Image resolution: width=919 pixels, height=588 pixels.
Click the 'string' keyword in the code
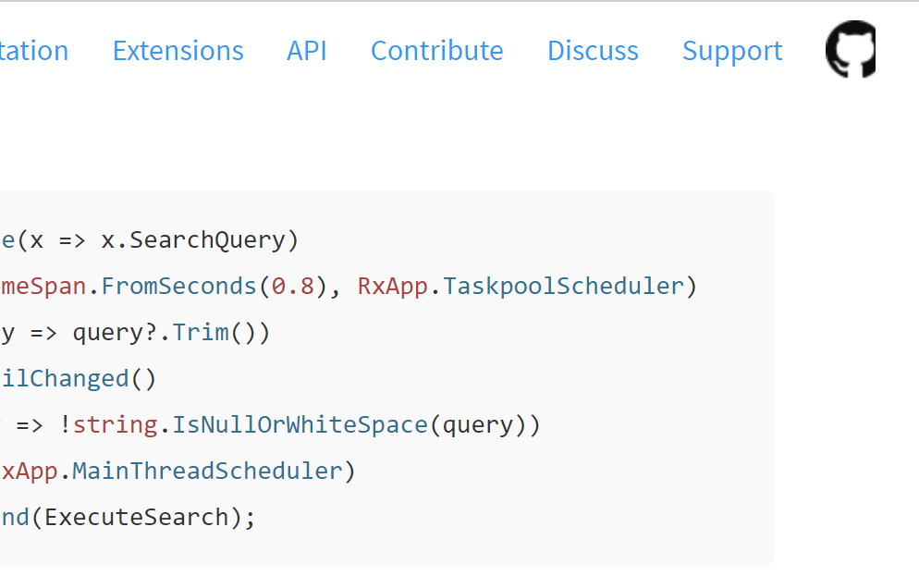coord(116,425)
